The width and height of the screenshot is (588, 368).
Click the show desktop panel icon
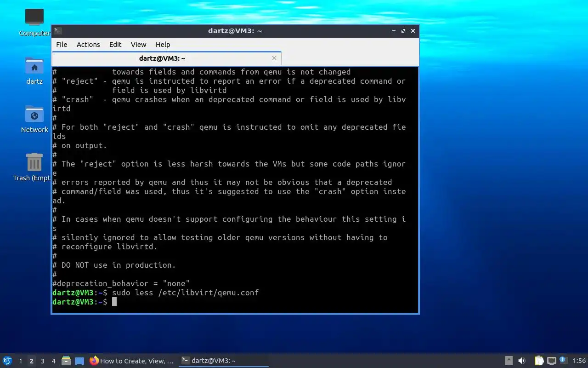(x=79, y=361)
